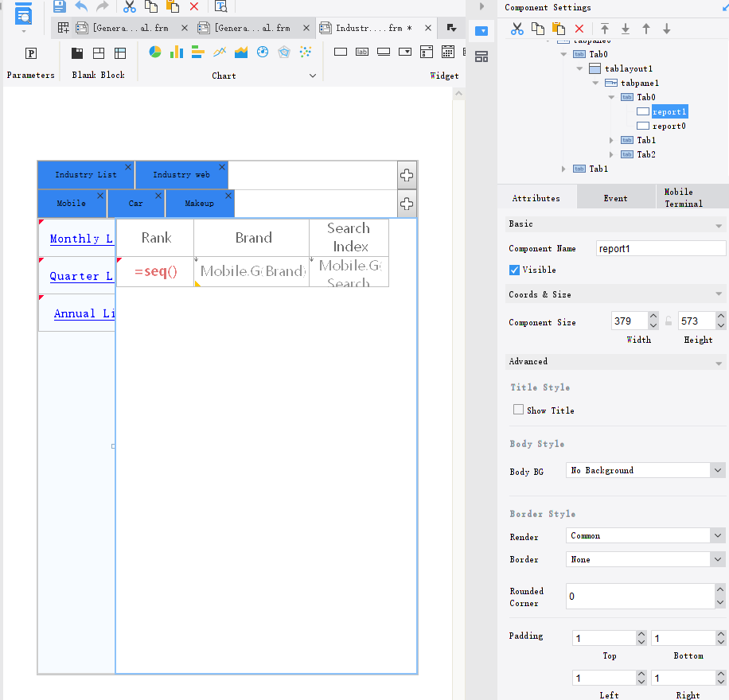Select the label widget icon

click(361, 52)
